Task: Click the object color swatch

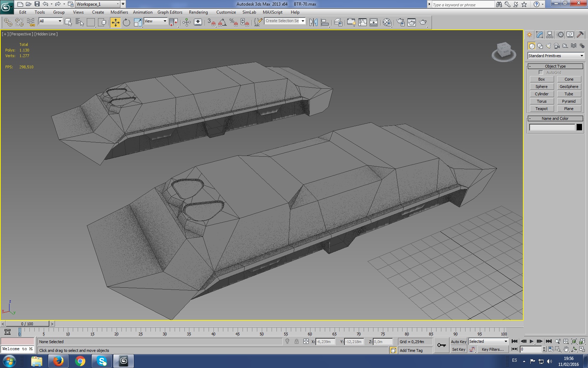Action: pos(579,128)
